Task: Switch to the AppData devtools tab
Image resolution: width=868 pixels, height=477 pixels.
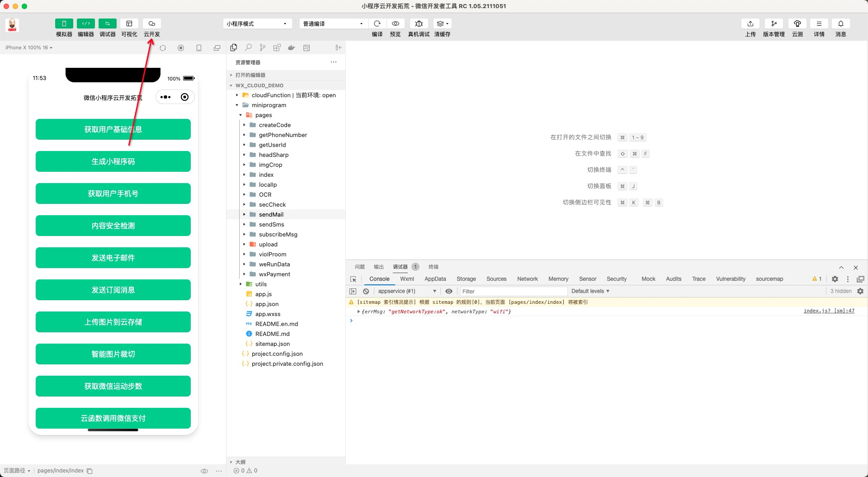Action: (435, 279)
